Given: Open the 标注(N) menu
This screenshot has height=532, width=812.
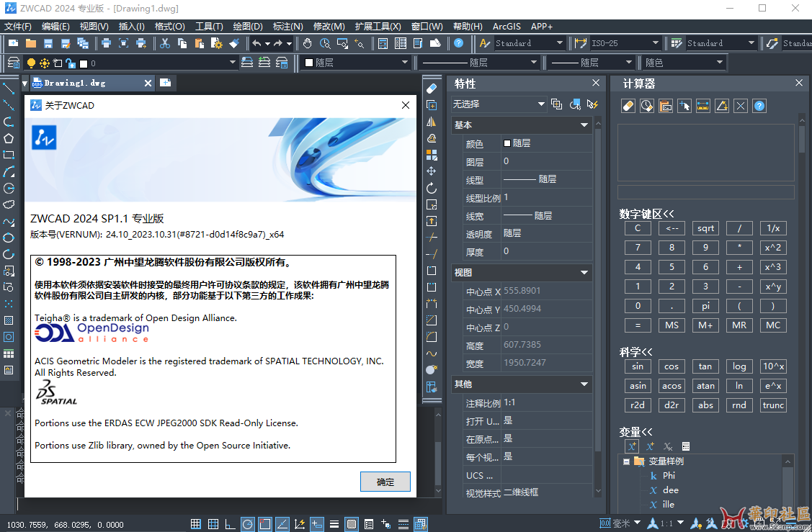Looking at the screenshot, I should [x=288, y=27].
